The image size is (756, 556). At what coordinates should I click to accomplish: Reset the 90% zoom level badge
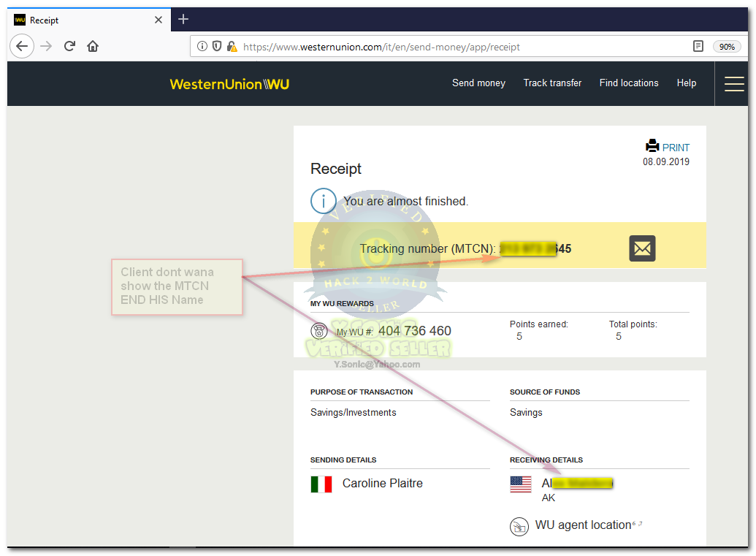click(727, 47)
